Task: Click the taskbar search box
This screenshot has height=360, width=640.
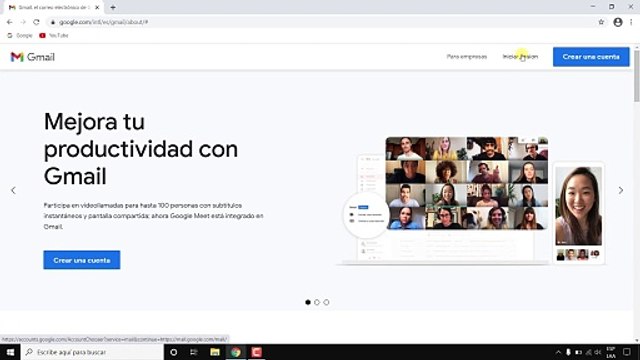Action: click(92, 352)
